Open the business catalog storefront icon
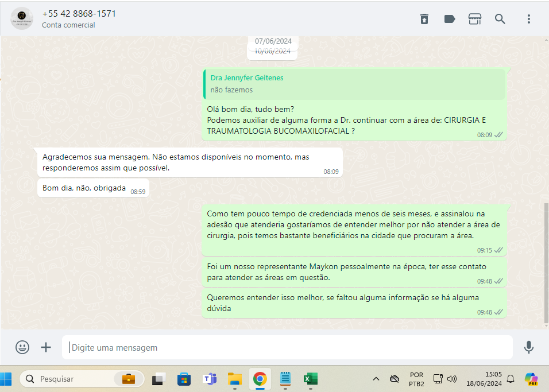The height and width of the screenshot is (392, 549). point(475,19)
